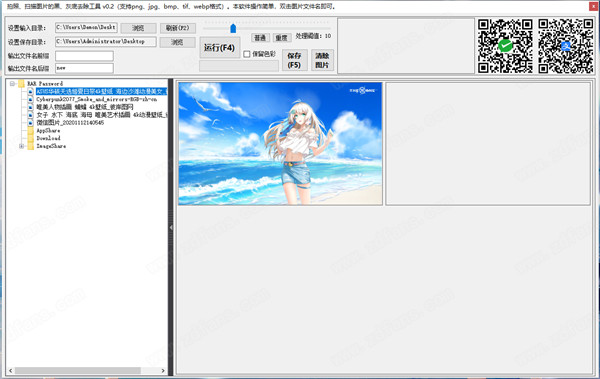The width and height of the screenshot is (600, 379).
Task: Click the empty output preview panel
Action: 488,144
